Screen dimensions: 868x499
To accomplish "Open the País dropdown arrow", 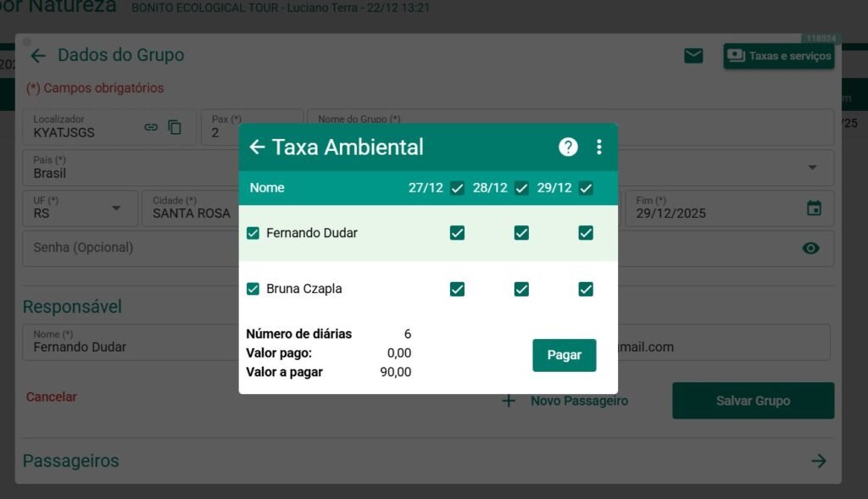I will [x=813, y=168].
